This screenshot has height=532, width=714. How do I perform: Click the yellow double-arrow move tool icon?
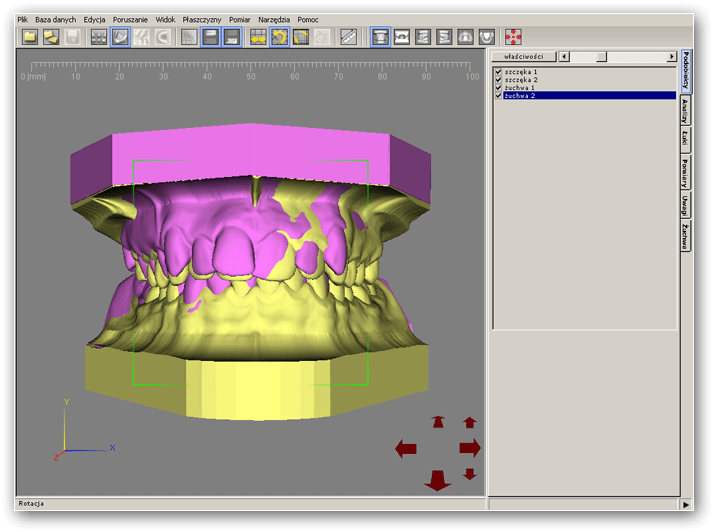pos(258,37)
